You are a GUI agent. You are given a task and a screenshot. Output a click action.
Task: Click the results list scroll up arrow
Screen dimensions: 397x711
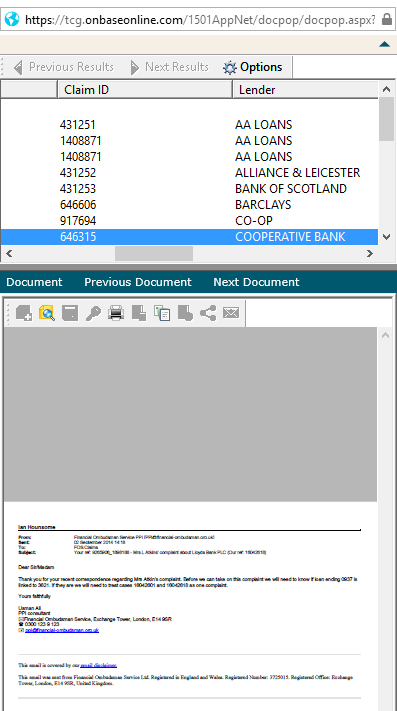[x=387, y=89]
